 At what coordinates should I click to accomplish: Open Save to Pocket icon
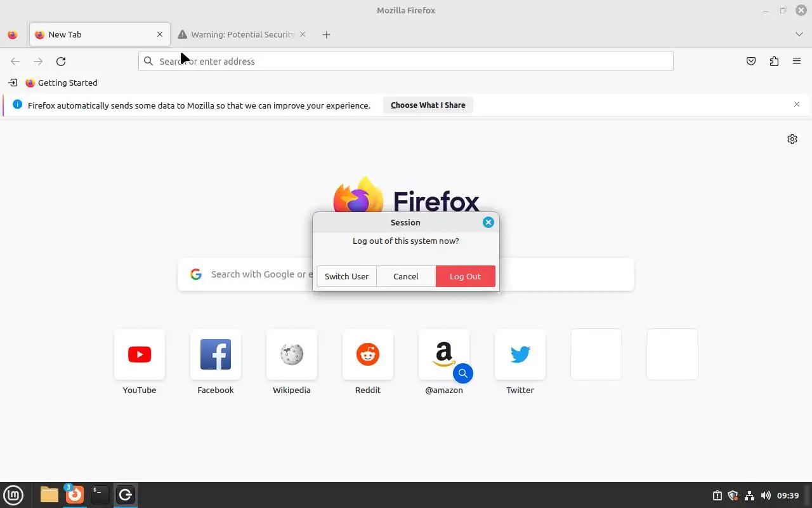coord(751,62)
